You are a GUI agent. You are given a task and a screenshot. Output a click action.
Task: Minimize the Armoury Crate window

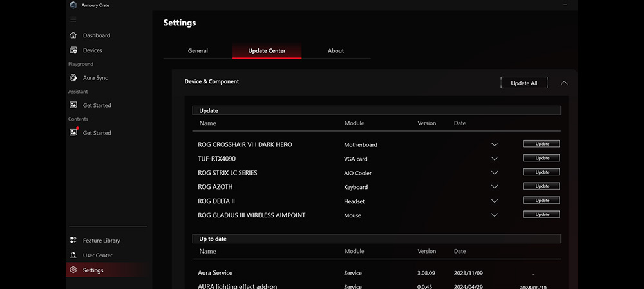click(565, 5)
